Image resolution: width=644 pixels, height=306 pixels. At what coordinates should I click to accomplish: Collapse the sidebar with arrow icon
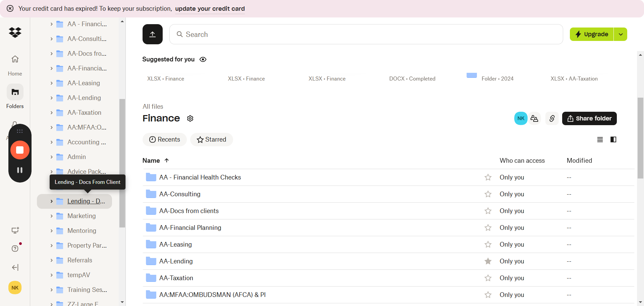click(15, 267)
